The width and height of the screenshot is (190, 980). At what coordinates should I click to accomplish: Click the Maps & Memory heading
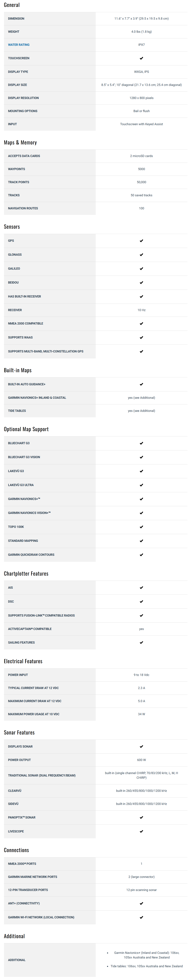pos(20,143)
